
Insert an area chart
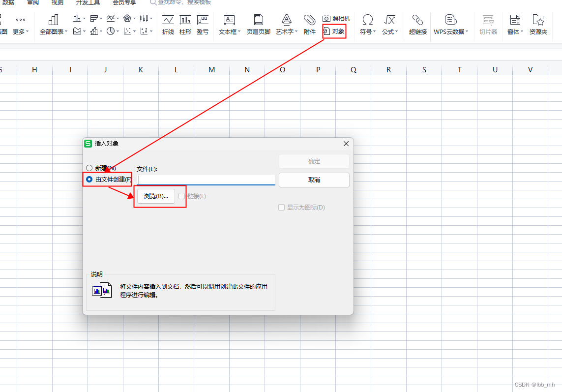point(77,31)
